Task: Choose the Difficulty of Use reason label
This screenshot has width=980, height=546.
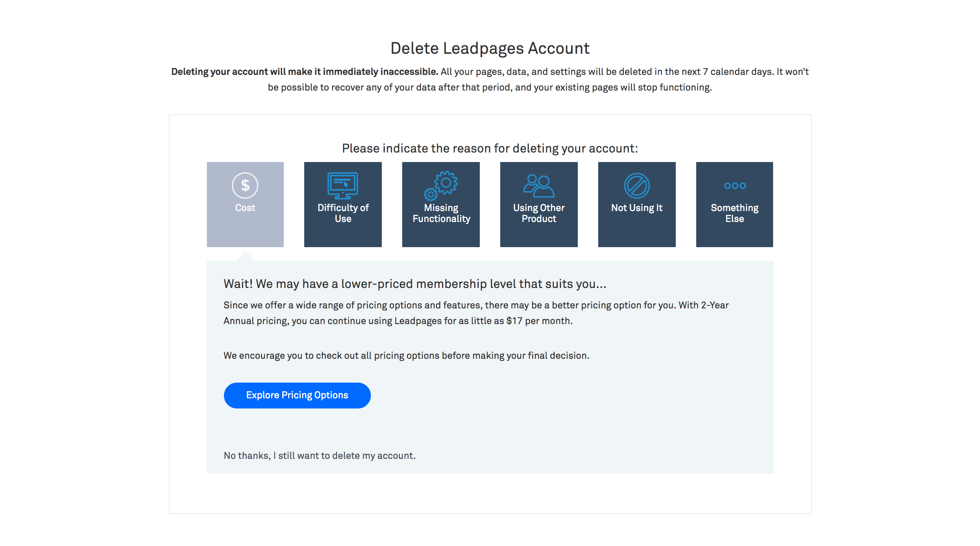Action: pyautogui.click(x=343, y=213)
